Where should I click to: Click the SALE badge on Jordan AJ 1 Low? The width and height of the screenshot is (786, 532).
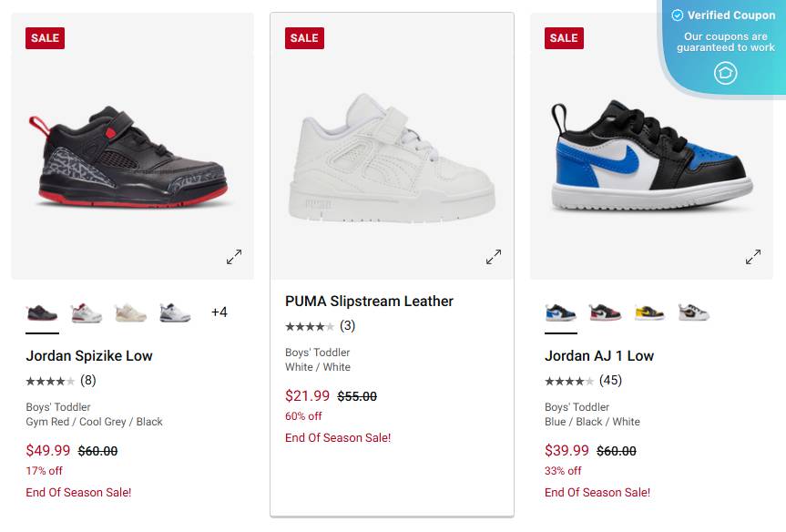coord(563,38)
